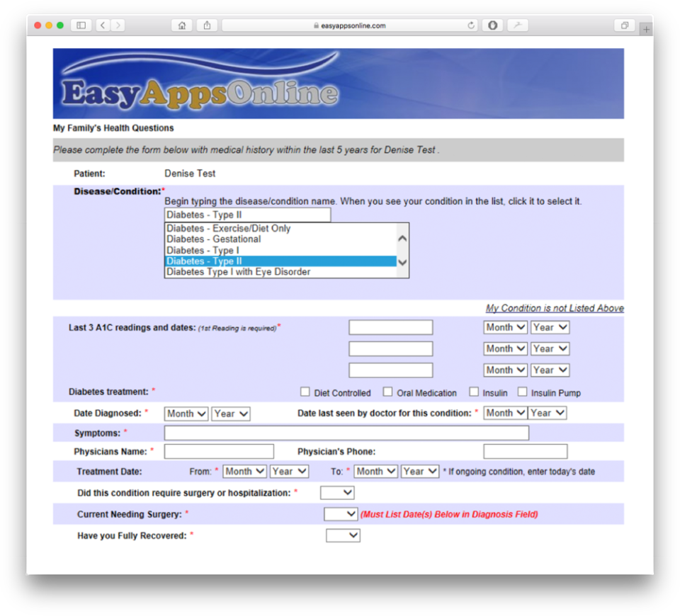The height and width of the screenshot is (616, 680).
Task: Click the browser forward arrow
Action: click(x=118, y=25)
